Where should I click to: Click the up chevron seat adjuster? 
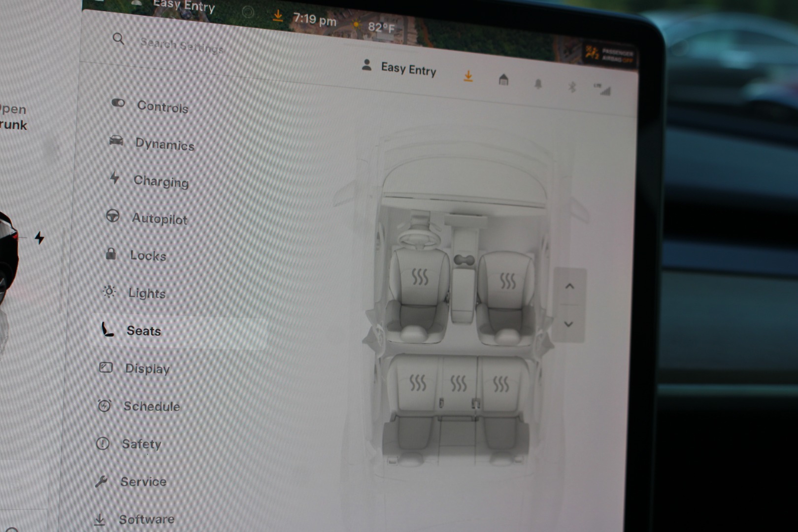(x=569, y=286)
